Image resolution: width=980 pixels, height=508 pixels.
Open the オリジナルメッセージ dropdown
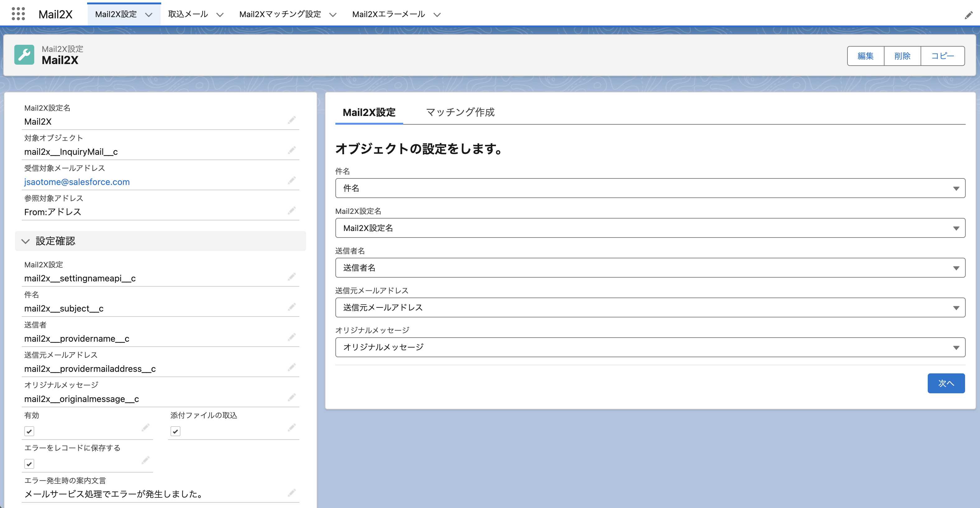650,347
